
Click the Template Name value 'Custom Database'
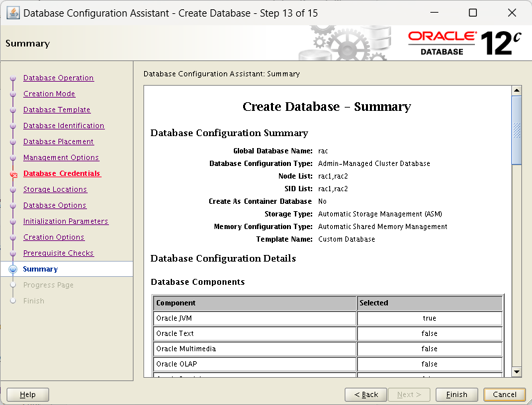(347, 239)
